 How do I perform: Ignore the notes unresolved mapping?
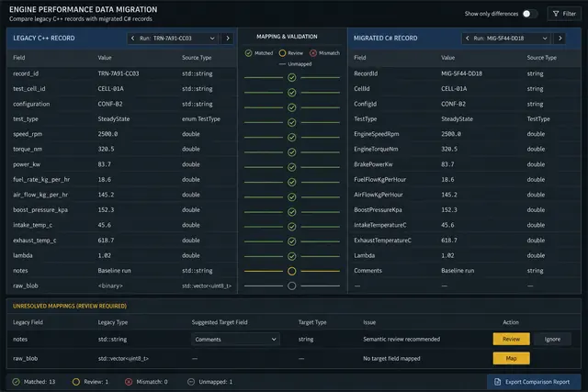click(552, 339)
